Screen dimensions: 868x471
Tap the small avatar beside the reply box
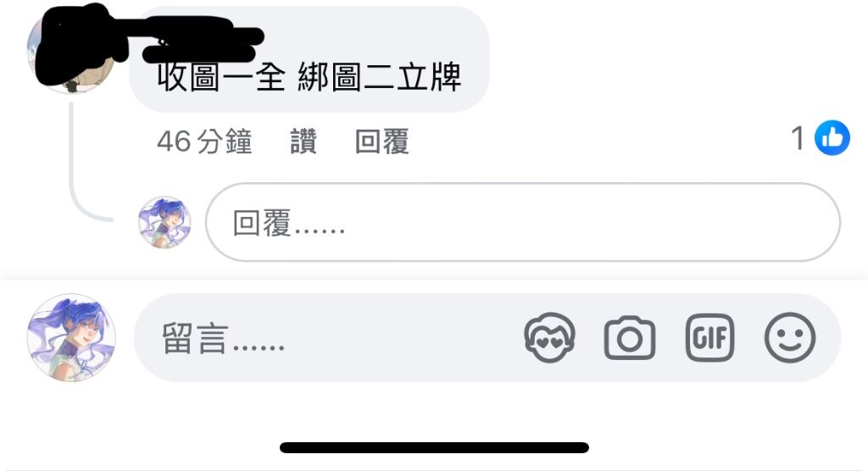pos(164,222)
